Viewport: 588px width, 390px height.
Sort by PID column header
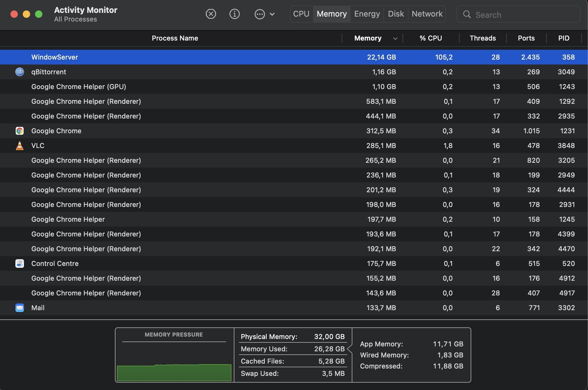pyautogui.click(x=564, y=38)
